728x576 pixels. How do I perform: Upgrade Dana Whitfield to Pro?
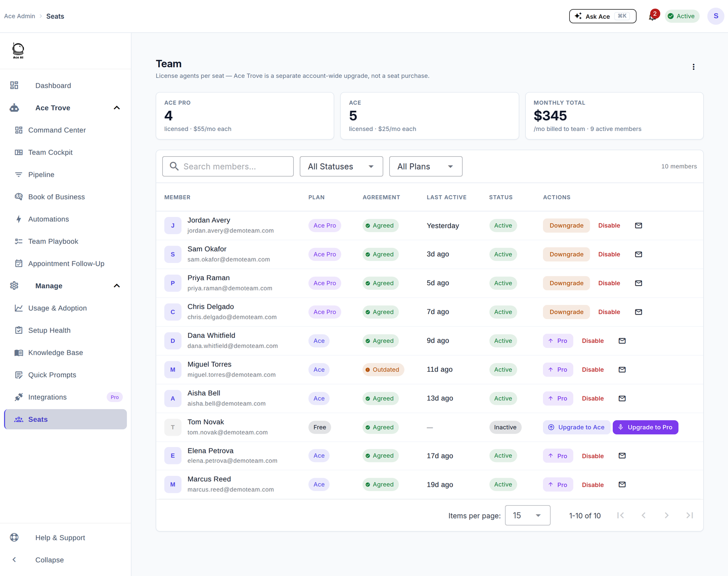[x=558, y=341]
